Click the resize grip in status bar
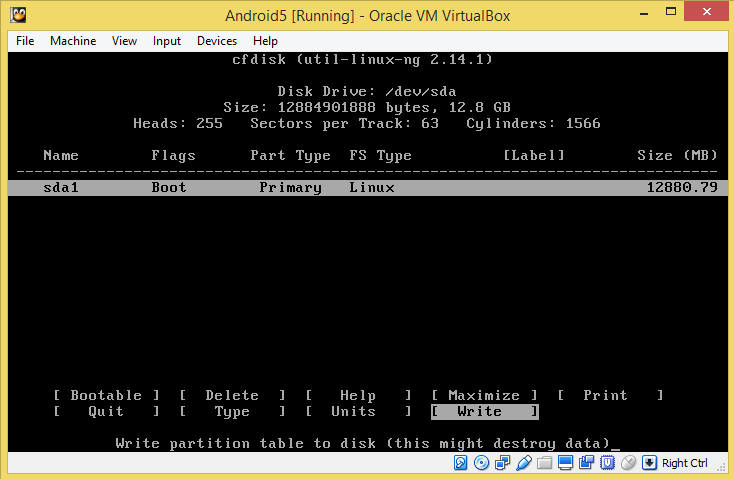 [721, 467]
